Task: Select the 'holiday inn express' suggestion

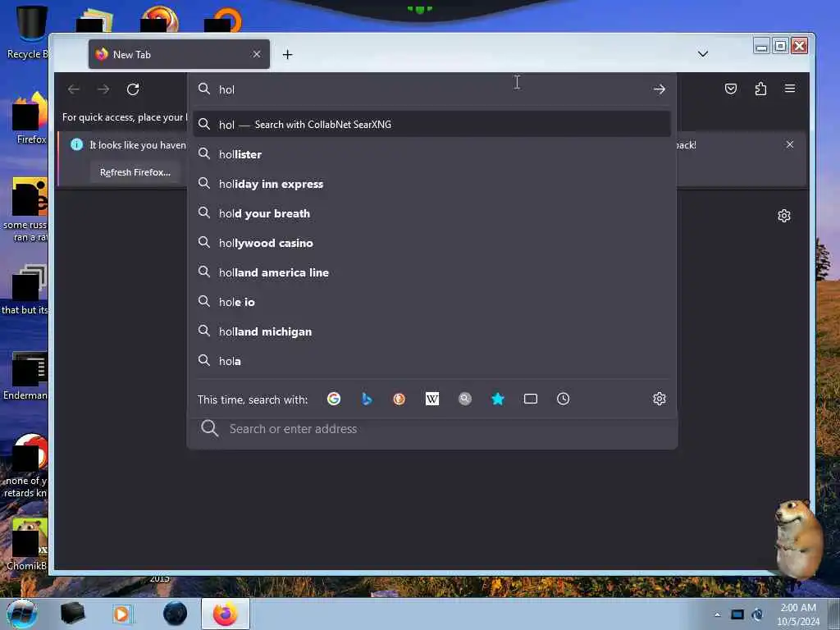Action: 431,184
